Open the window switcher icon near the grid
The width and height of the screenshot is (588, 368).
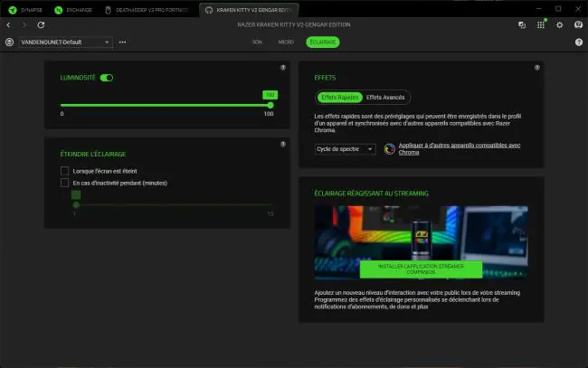(x=522, y=24)
